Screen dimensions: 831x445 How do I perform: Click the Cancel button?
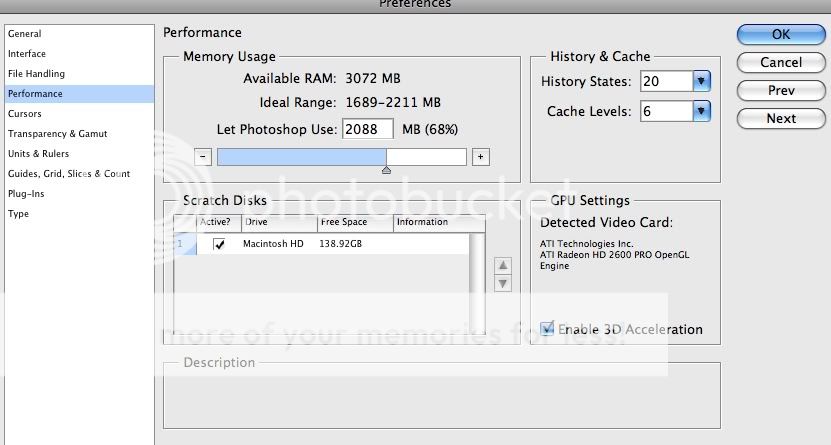click(781, 62)
